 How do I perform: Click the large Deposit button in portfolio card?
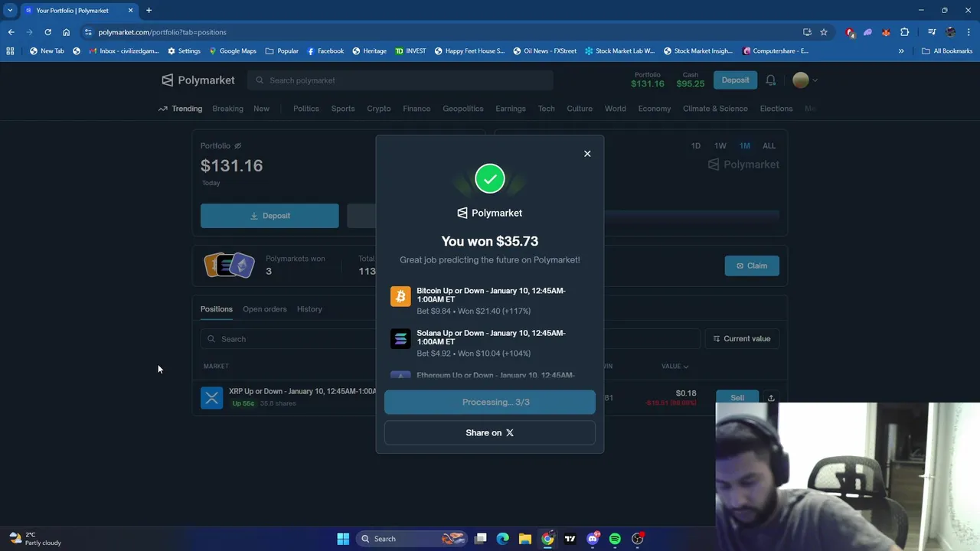click(269, 216)
